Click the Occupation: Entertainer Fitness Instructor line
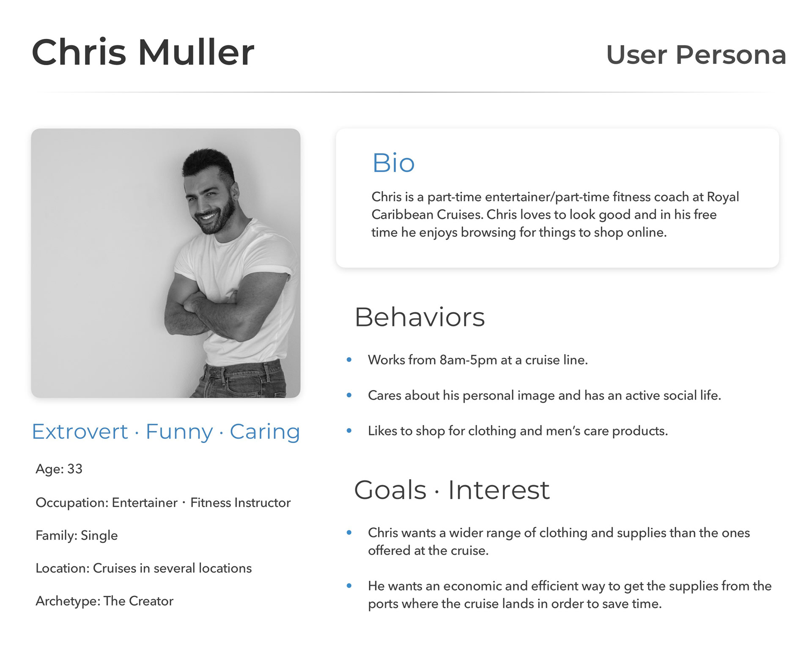The height and width of the screenshot is (655, 812). point(163,502)
